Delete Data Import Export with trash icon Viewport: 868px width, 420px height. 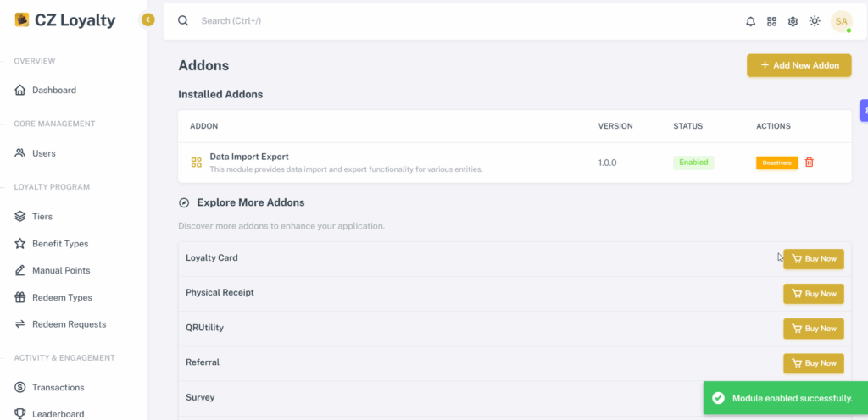pos(810,163)
